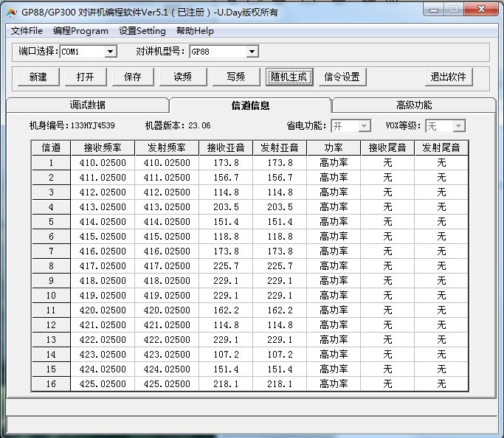Click receive frequency 421.02500 in channel 12
The image size is (504, 438).
[103, 325]
